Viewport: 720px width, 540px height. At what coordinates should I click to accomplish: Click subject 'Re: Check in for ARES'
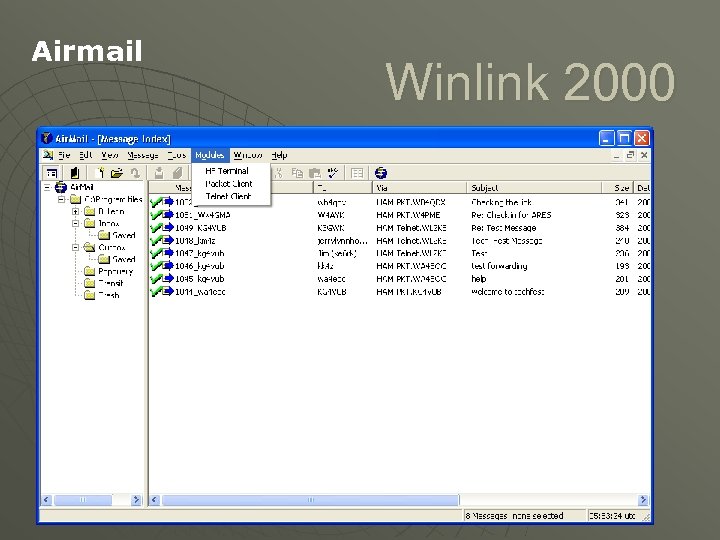(x=511, y=215)
